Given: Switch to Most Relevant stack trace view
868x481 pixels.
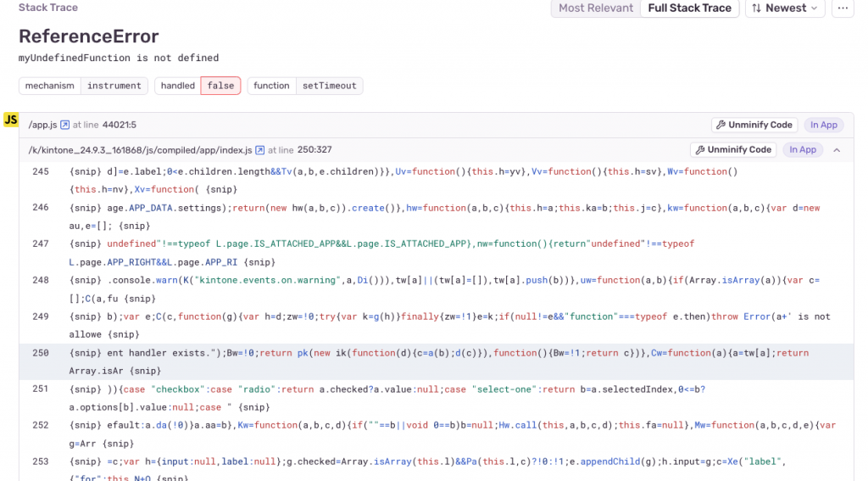Looking at the screenshot, I should (596, 8).
